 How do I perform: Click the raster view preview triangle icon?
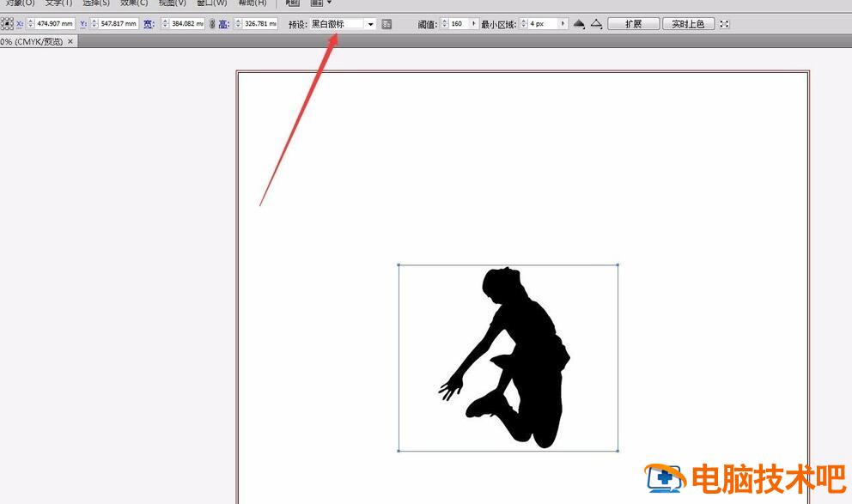579,24
